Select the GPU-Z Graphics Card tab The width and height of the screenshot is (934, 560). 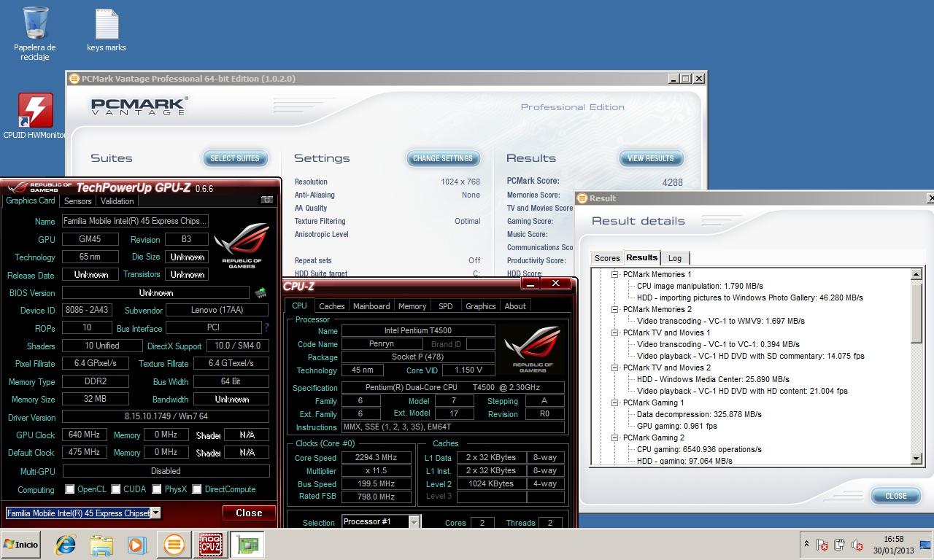tap(31, 201)
